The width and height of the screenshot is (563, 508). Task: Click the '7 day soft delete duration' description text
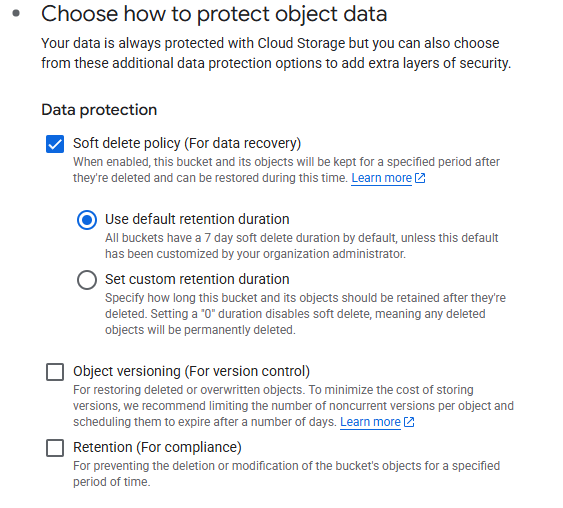click(x=302, y=246)
